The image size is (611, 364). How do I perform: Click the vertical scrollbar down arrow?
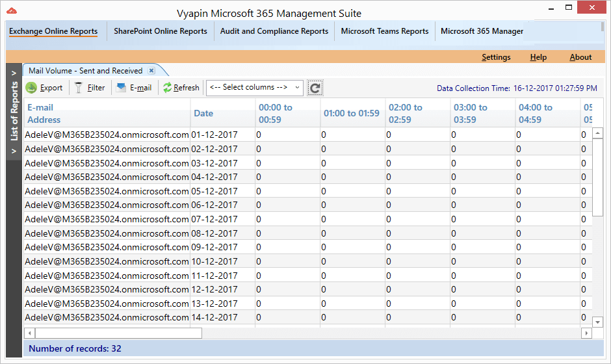[x=597, y=322]
